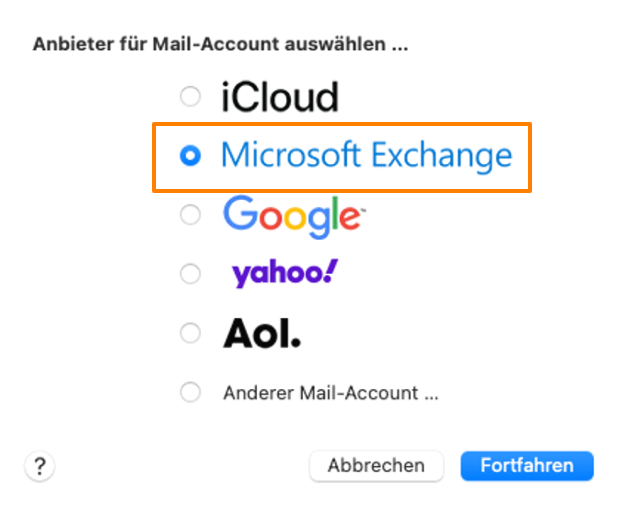This screenshot has height=509, width=622.
Task: Open help with the question mark icon
Action: pos(40,466)
